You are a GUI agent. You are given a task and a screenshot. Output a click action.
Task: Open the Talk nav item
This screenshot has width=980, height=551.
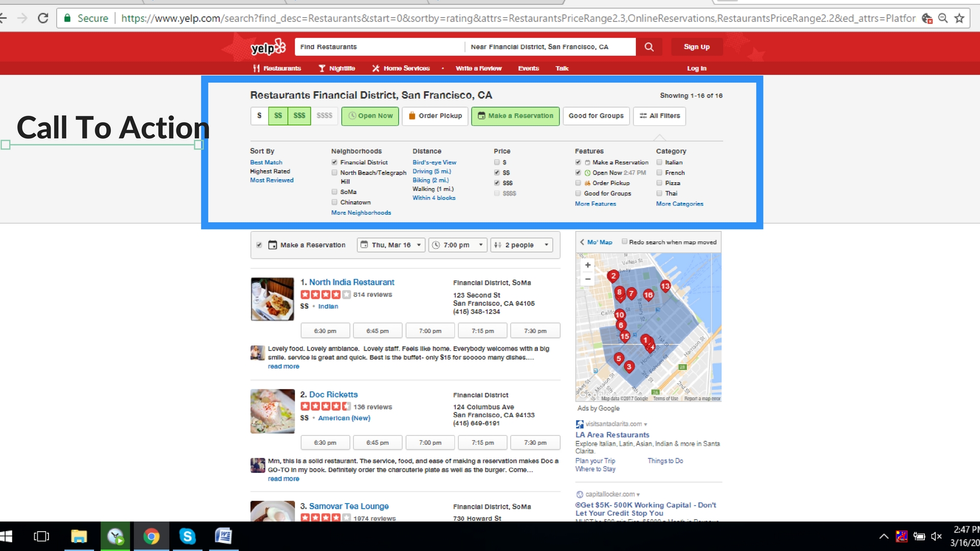pyautogui.click(x=562, y=68)
